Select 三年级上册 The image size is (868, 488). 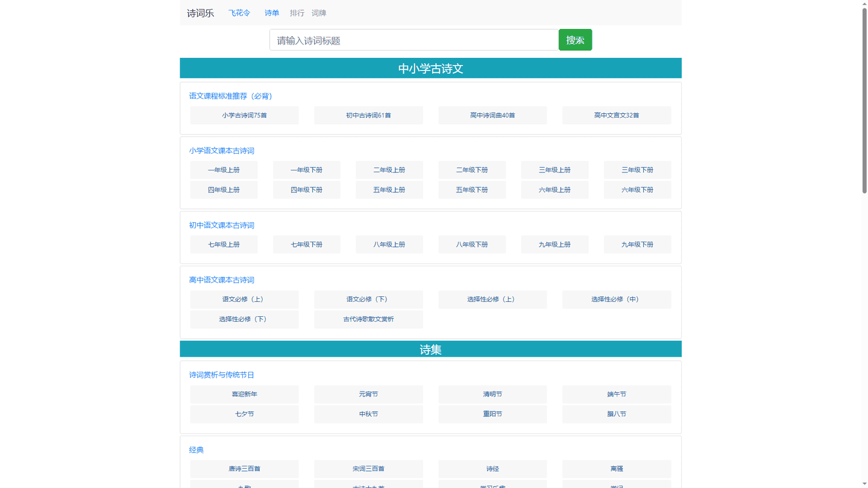[555, 170]
